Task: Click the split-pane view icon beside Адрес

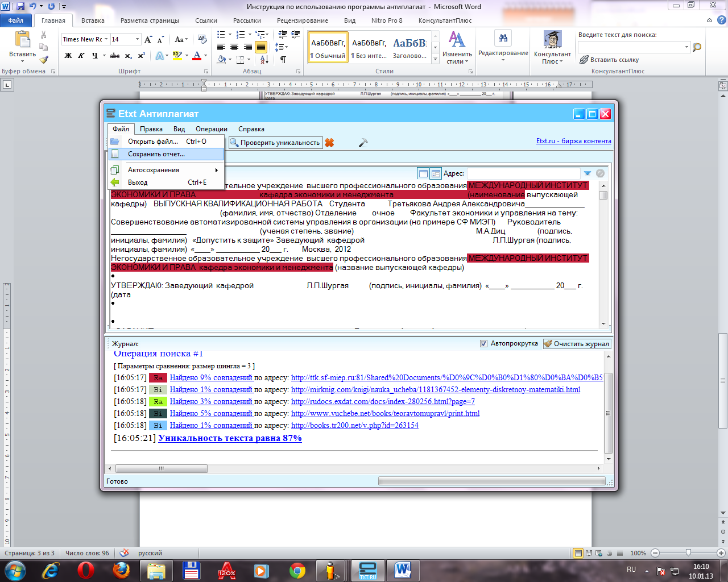Action: pyautogui.click(x=436, y=173)
